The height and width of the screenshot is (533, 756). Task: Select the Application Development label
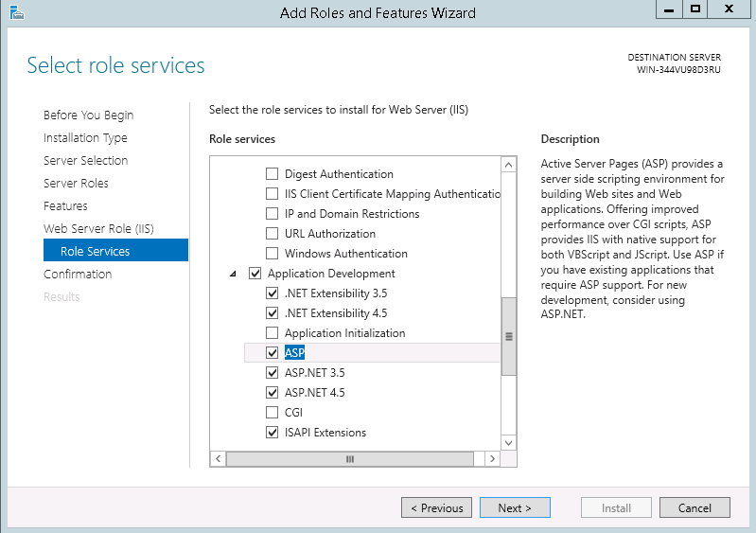click(x=331, y=274)
